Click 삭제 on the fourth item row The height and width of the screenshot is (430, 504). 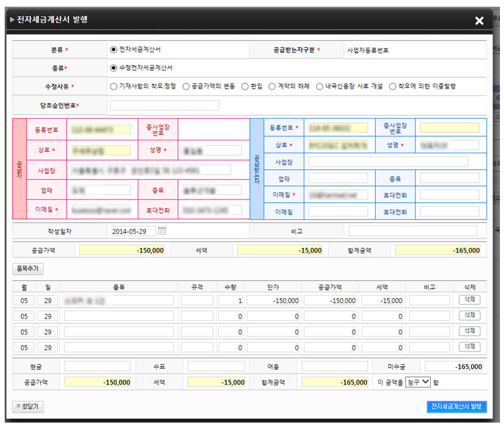[470, 347]
